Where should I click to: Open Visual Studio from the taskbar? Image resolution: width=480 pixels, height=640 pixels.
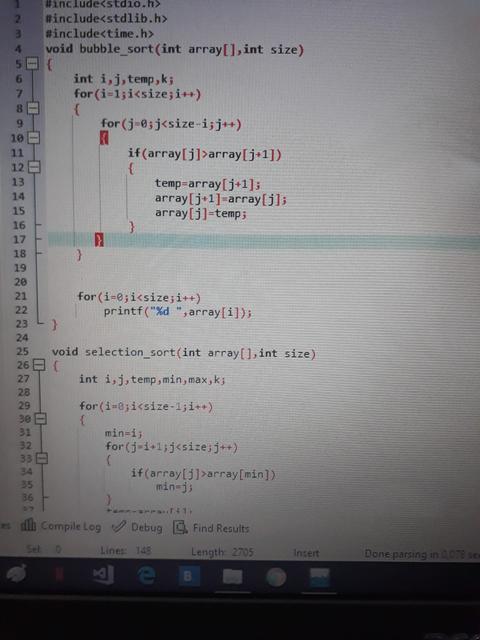click(103, 576)
